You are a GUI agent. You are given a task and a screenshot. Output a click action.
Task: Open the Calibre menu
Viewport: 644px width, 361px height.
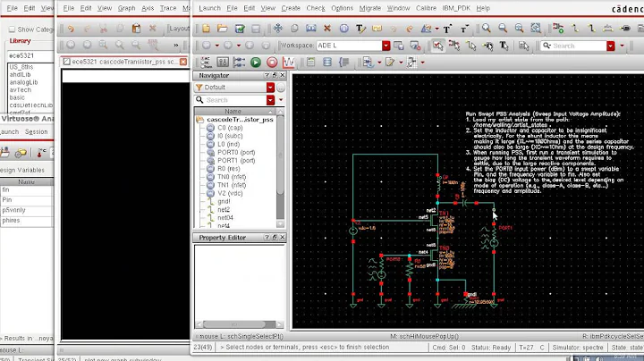click(x=426, y=8)
